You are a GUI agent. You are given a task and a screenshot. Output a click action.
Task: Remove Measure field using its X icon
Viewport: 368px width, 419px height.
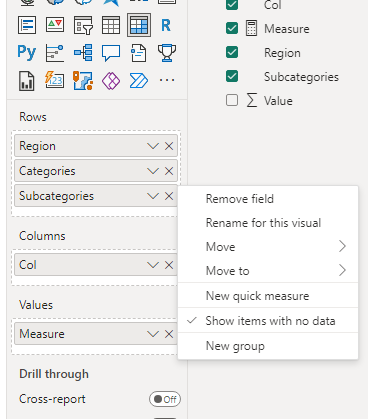click(x=169, y=334)
